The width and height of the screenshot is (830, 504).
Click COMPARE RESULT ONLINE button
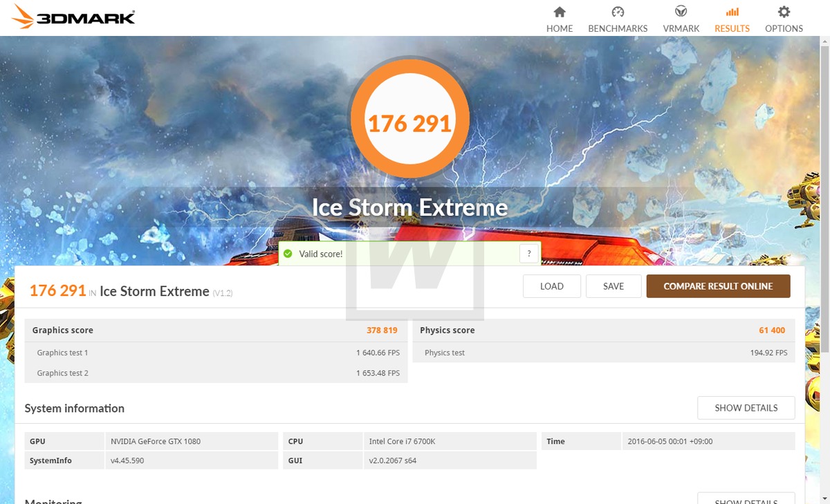tap(718, 286)
